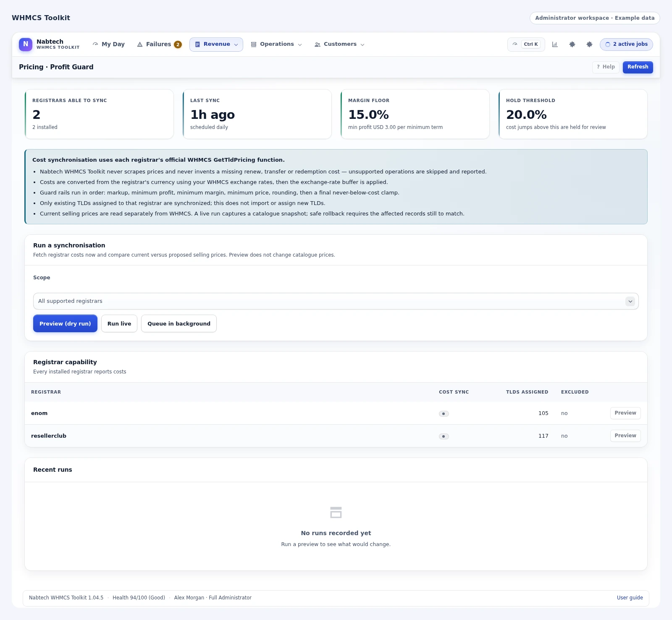This screenshot has height=620, width=672.
Task: Click the Administrator workspace · Example data badge
Action: (x=595, y=18)
